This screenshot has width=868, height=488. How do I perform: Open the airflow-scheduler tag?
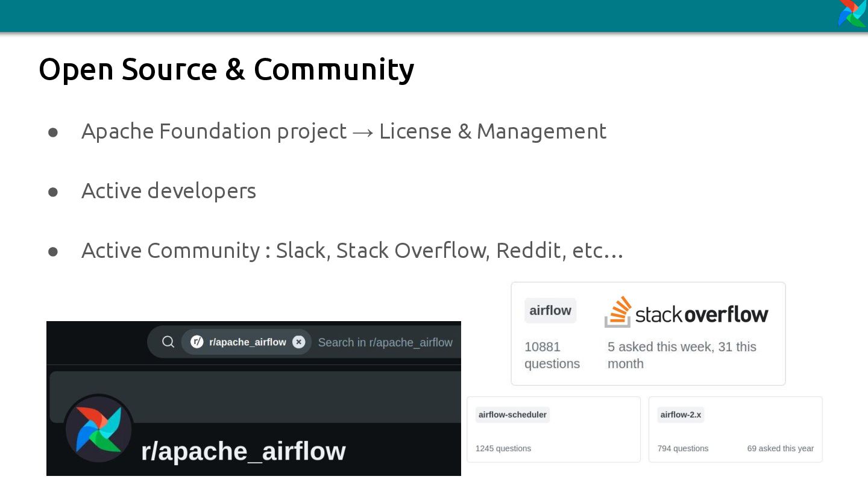coord(512,414)
